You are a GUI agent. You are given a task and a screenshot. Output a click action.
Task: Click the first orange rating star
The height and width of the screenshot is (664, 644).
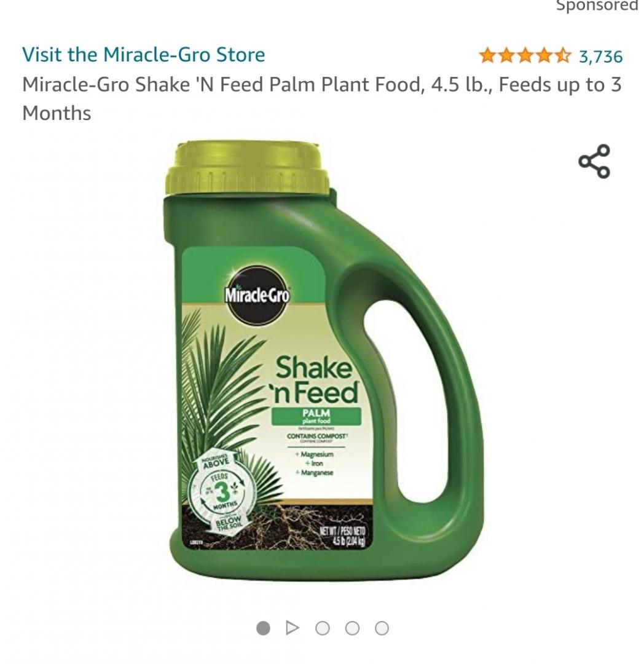[487, 55]
